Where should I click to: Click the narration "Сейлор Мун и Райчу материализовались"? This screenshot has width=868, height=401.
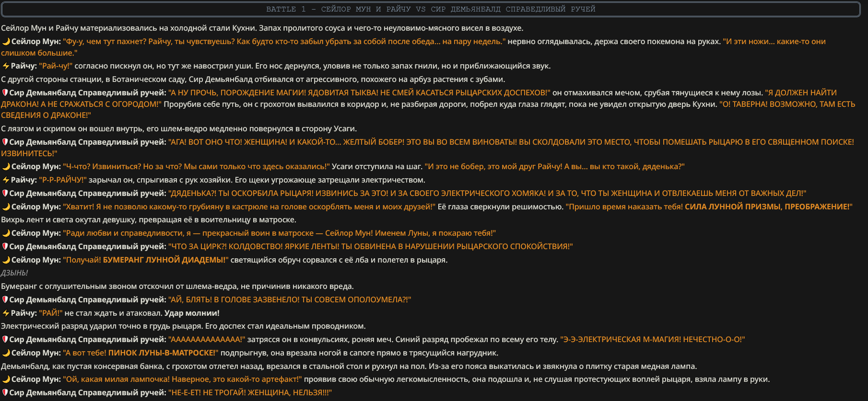(262, 28)
